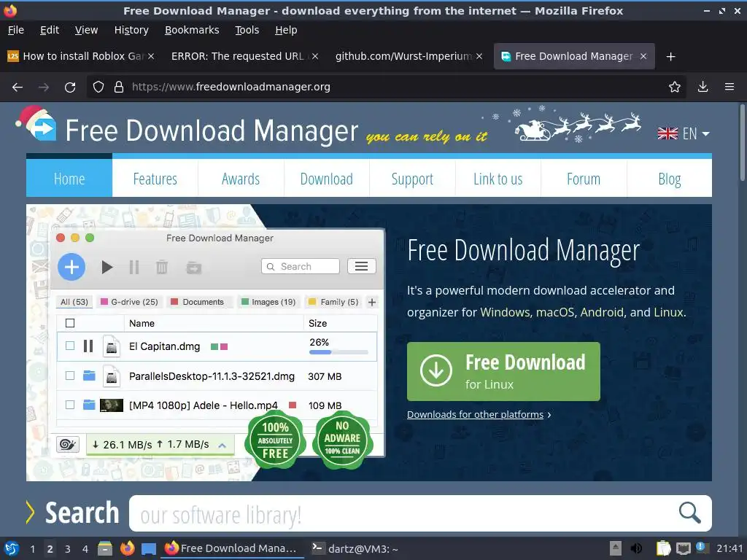Image resolution: width=747 pixels, height=560 pixels.
Task: Click the snail mode speed icon
Action: 68,444
